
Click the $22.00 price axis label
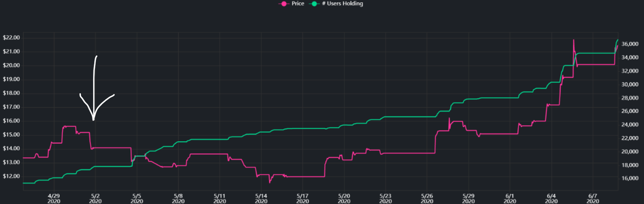point(11,37)
